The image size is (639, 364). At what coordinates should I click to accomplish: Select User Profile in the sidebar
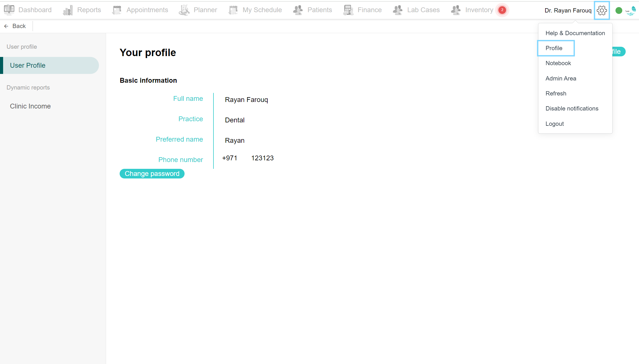(50, 65)
